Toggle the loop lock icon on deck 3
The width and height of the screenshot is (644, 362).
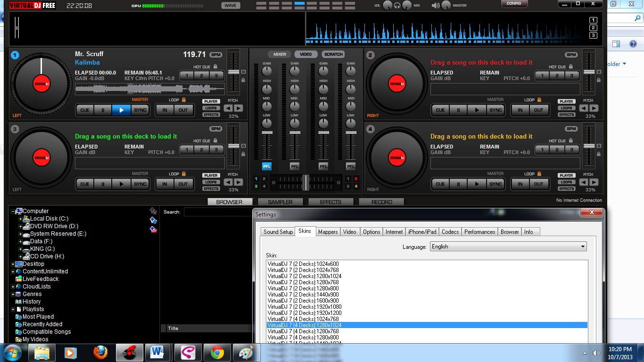(183, 174)
